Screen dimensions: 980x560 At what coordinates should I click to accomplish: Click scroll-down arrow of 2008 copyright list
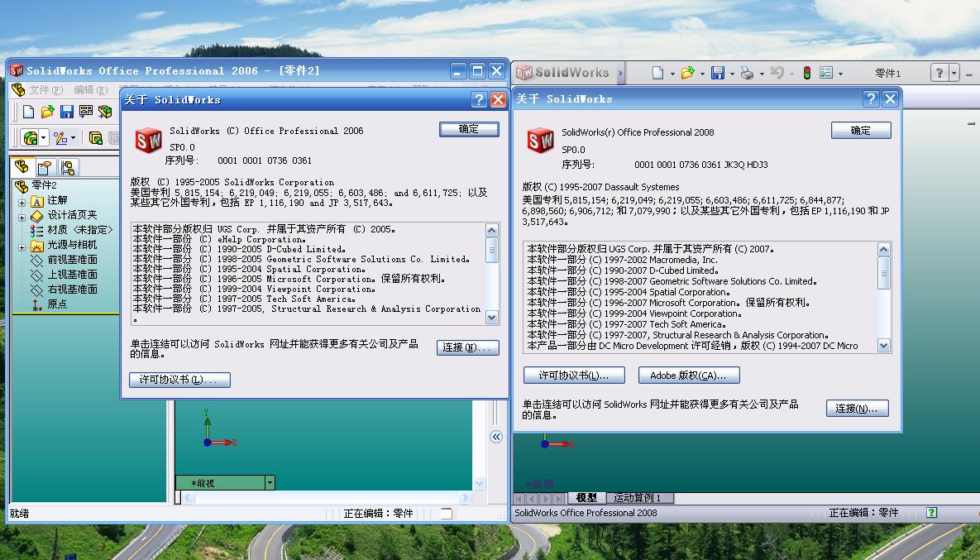coord(884,346)
